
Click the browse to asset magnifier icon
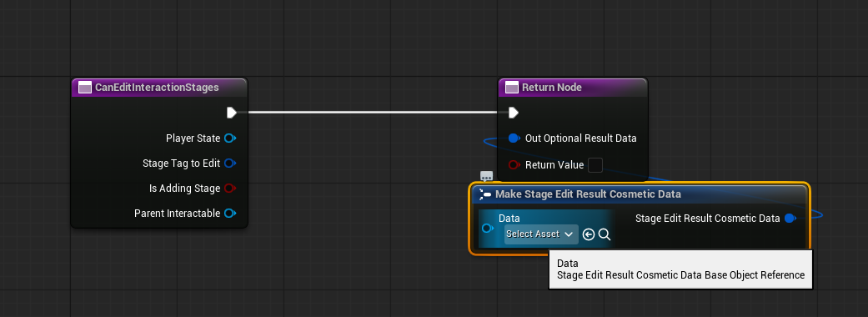point(605,235)
